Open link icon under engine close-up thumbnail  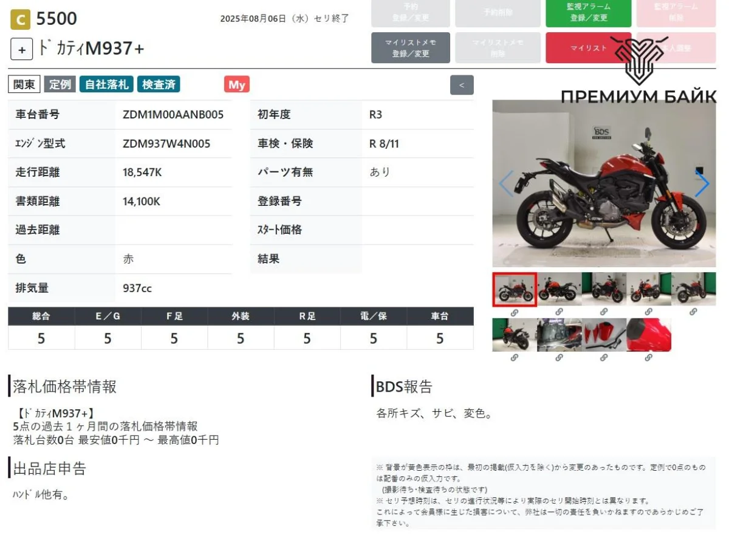pos(559,358)
